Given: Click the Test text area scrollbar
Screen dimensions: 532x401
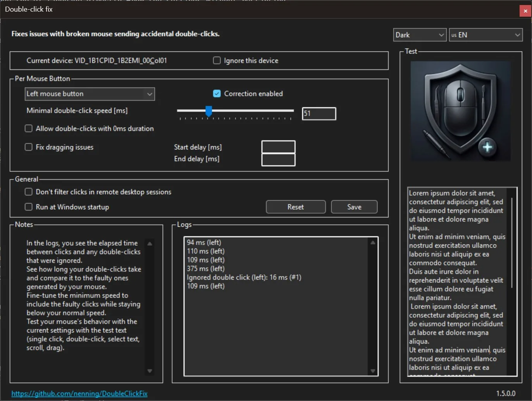Looking at the screenshot, I should pos(512,243).
